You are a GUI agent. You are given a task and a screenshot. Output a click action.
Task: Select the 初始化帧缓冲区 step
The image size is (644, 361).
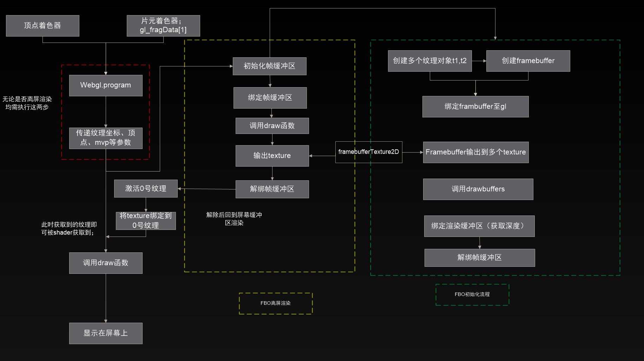[269, 66]
